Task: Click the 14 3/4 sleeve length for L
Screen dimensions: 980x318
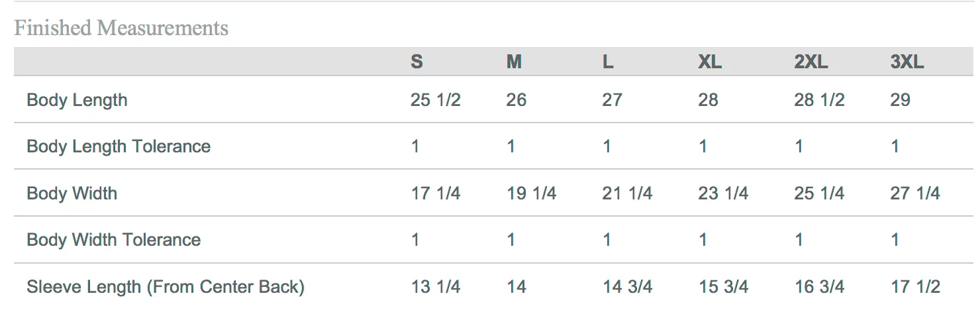Action: (x=628, y=287)
